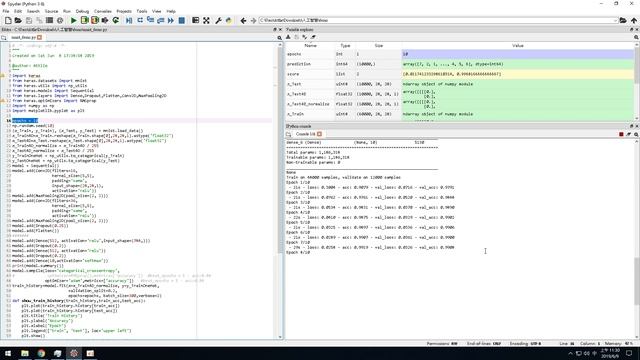Stop debugging blue square icon
640x360 pixels.
point(182,20)
